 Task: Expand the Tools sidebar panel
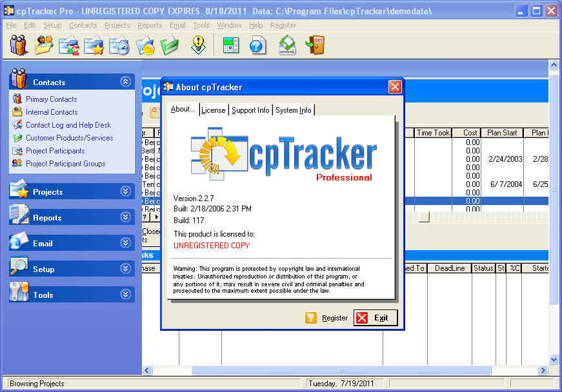pos(125,294)
